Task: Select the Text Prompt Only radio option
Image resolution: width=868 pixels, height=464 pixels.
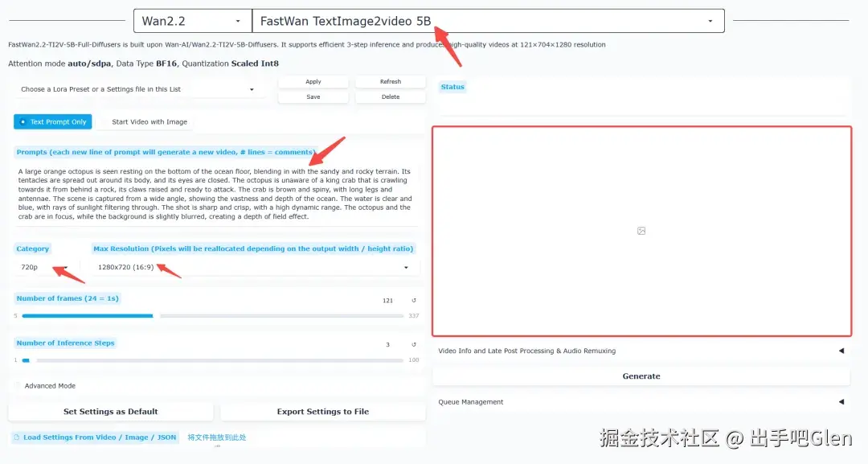Action: pos(53,121)
